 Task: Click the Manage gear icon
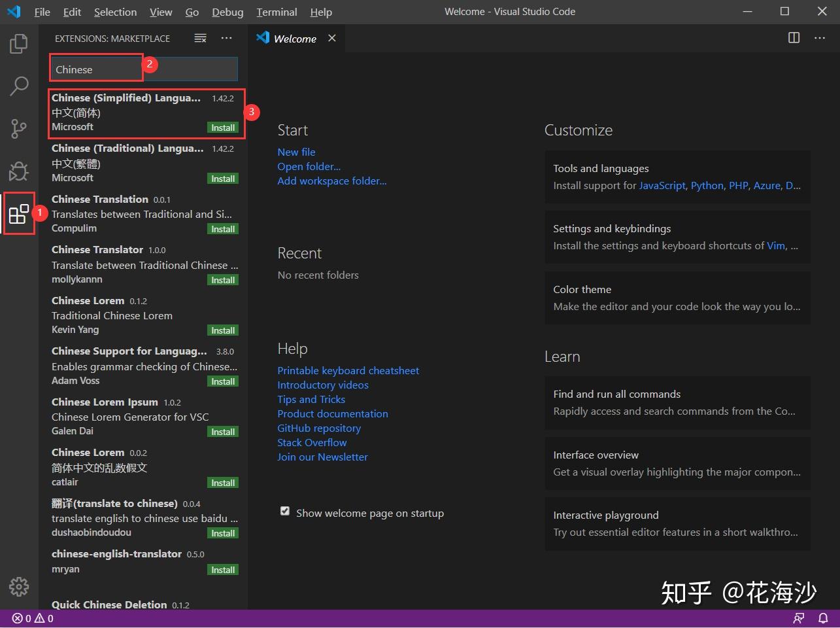click(x=18, y=587)
